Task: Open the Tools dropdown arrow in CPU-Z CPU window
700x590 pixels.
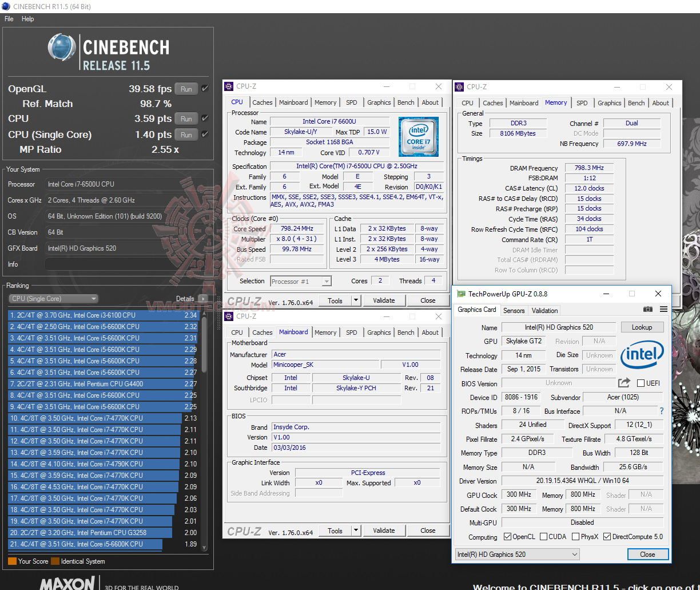Action: (356, 300)
